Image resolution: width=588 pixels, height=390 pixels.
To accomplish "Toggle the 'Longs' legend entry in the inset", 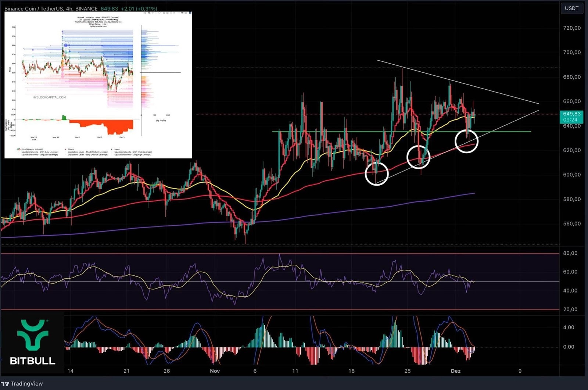I will (116, 149).
